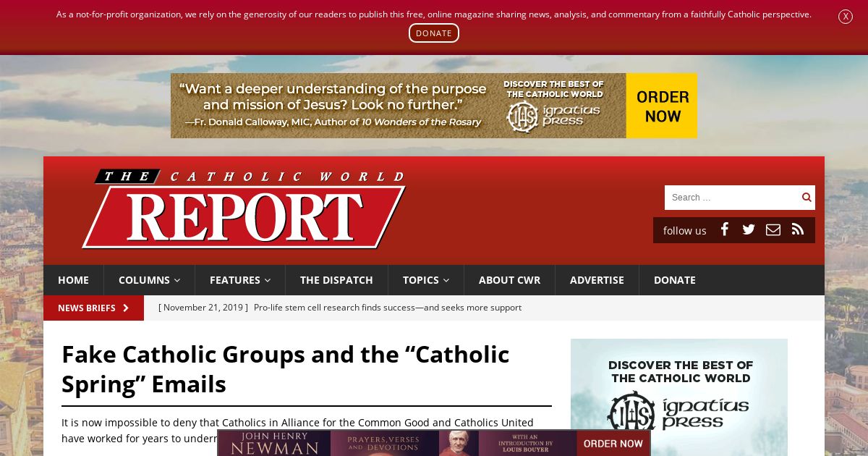Open the pro-life stem cell research news brief

point(388,308)
